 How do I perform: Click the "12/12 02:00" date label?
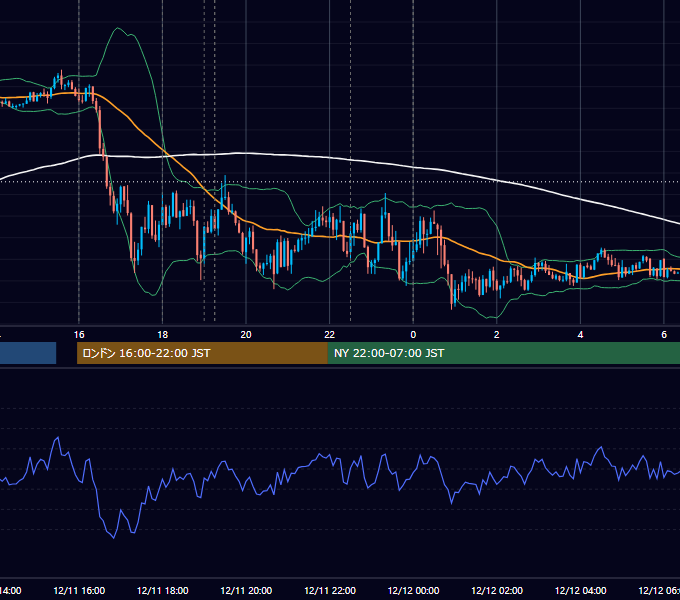tap(497, 590)
